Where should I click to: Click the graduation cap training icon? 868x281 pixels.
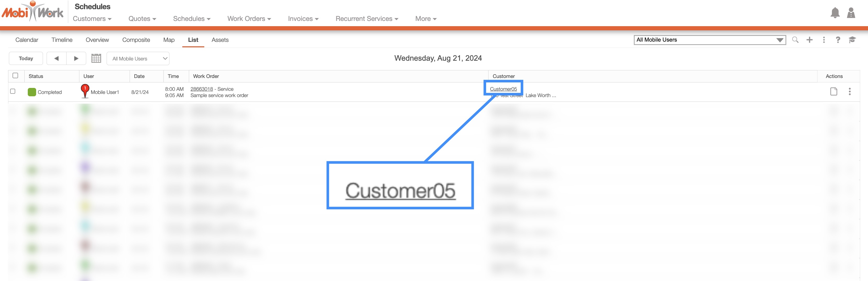[852, 40]
